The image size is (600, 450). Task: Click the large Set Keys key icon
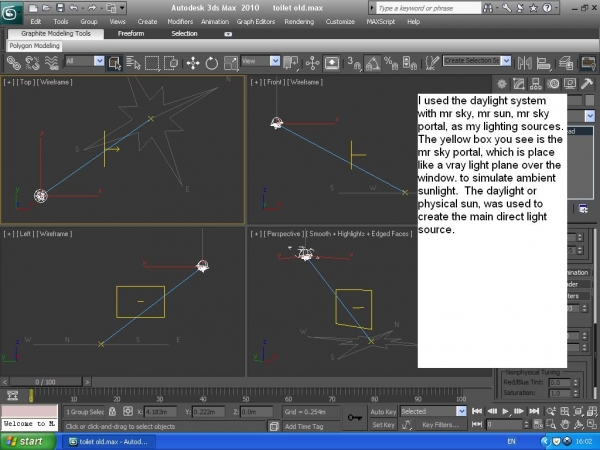tap(355, 417)
